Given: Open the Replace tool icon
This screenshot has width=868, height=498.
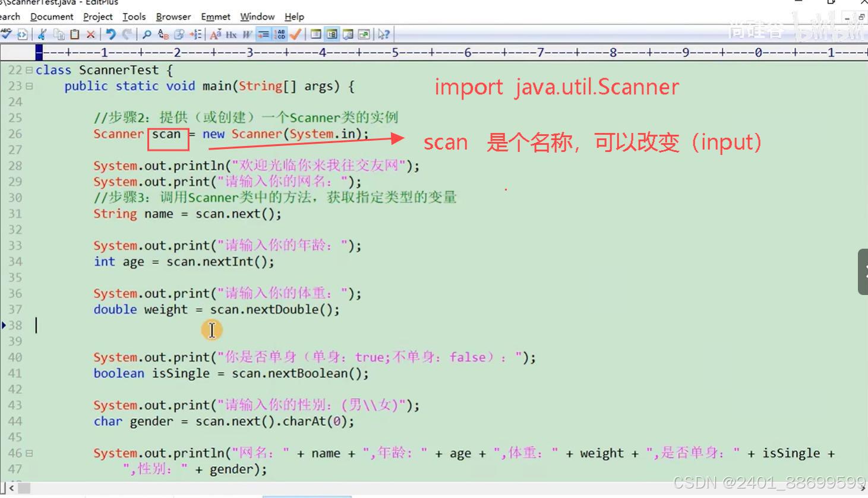Looking at the screenshot, I should click(x=163, y=34).
